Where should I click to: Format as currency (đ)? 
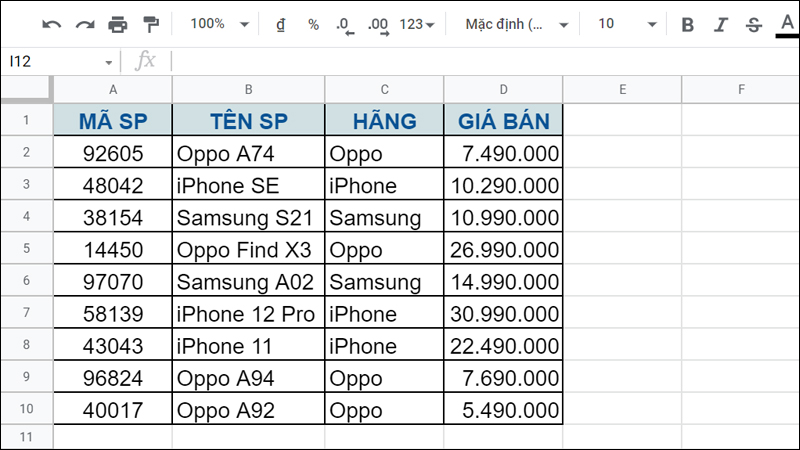click(x=281, y=24)
